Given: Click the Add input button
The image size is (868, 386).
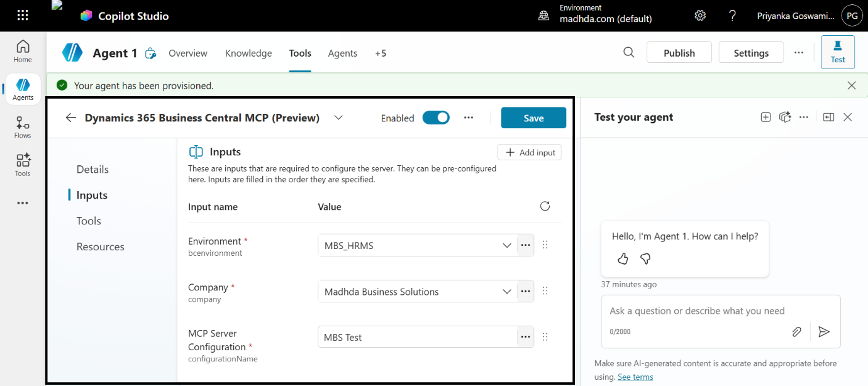Looking at the screenshot, I should point(530,152).
